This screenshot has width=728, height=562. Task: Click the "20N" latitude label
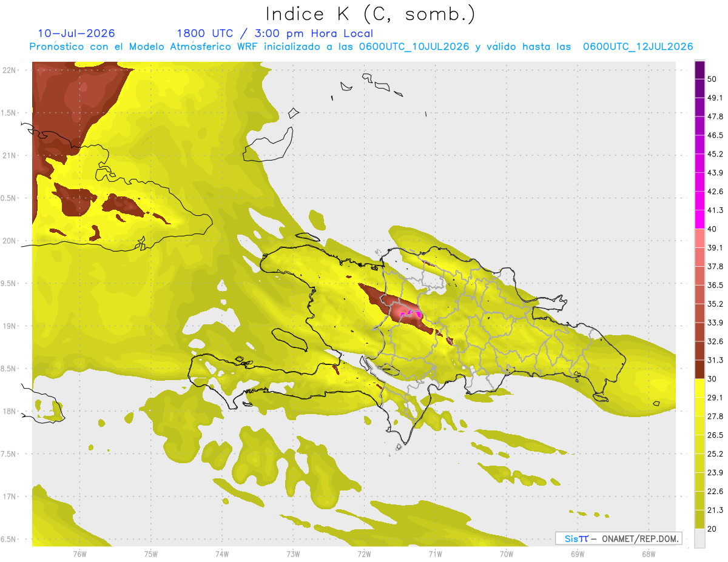pos(10,241)
